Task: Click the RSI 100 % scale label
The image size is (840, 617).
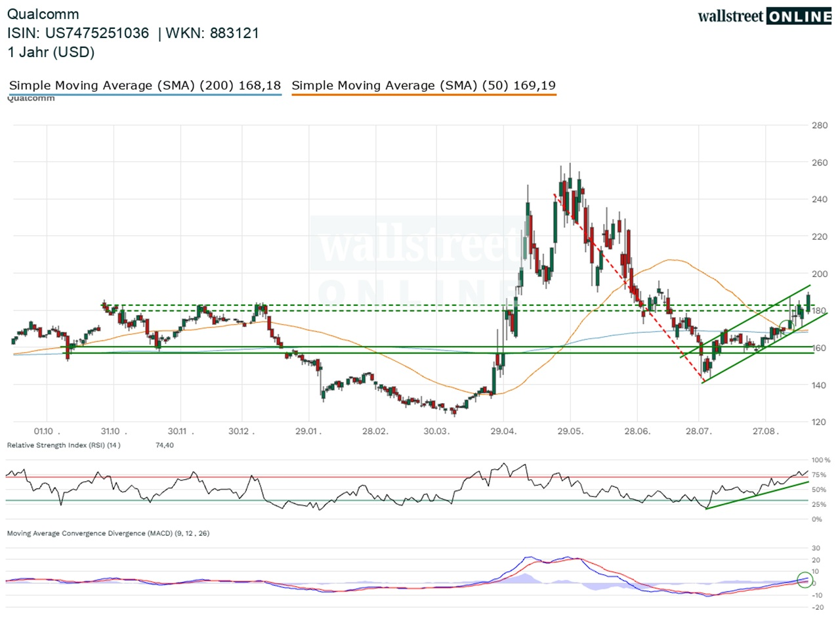Action: pos(820,460)
